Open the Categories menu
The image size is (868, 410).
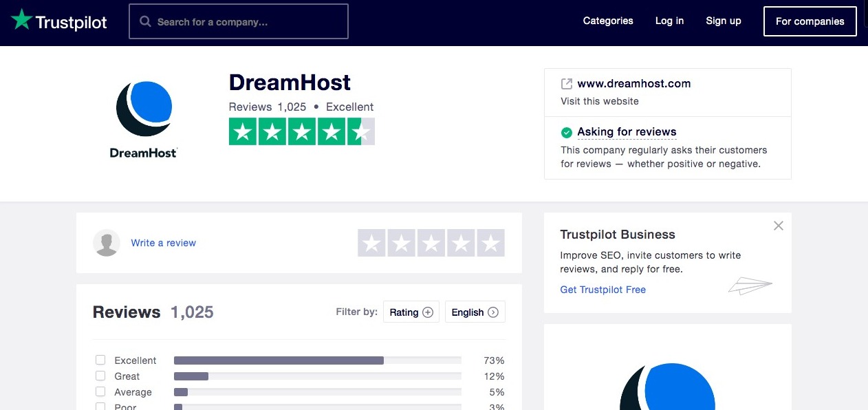(608, 21)
